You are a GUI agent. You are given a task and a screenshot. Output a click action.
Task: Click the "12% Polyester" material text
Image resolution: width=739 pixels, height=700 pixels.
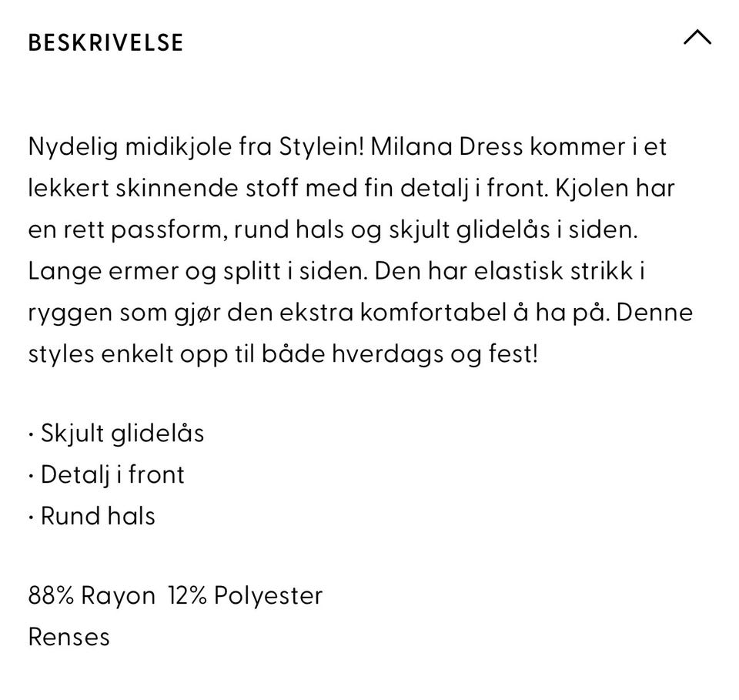(246, 596)
